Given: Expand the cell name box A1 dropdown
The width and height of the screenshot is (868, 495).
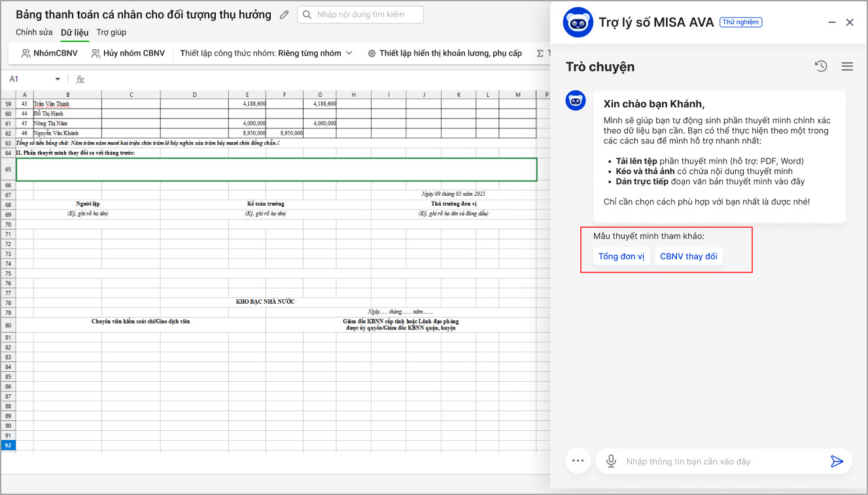Looking at the screenshot, I should pos(58,79).
